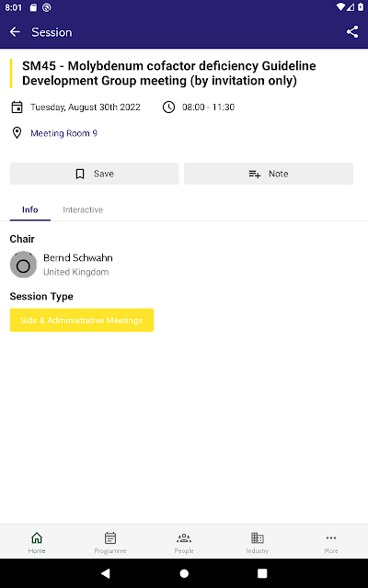Click the calendar date icon
This screenshot has width=368, height=588.
17,107
